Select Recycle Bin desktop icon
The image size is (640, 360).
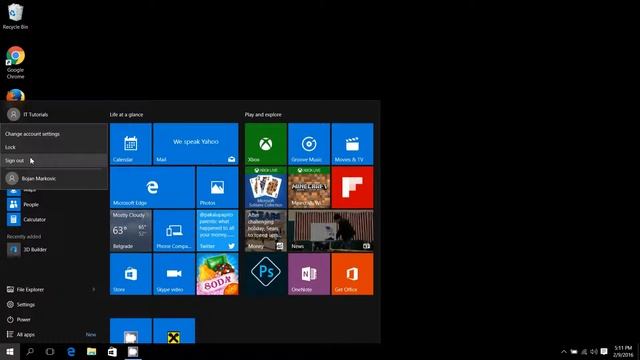[15, 16]
